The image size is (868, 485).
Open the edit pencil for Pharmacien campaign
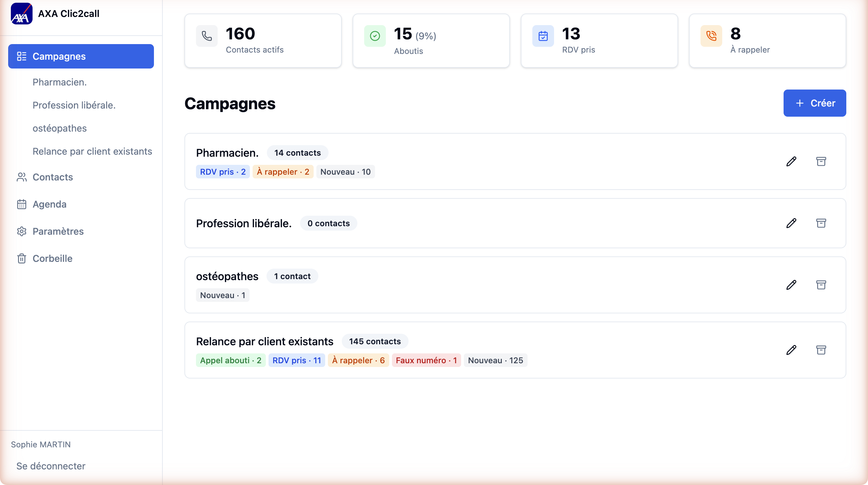tap(791, 162)
